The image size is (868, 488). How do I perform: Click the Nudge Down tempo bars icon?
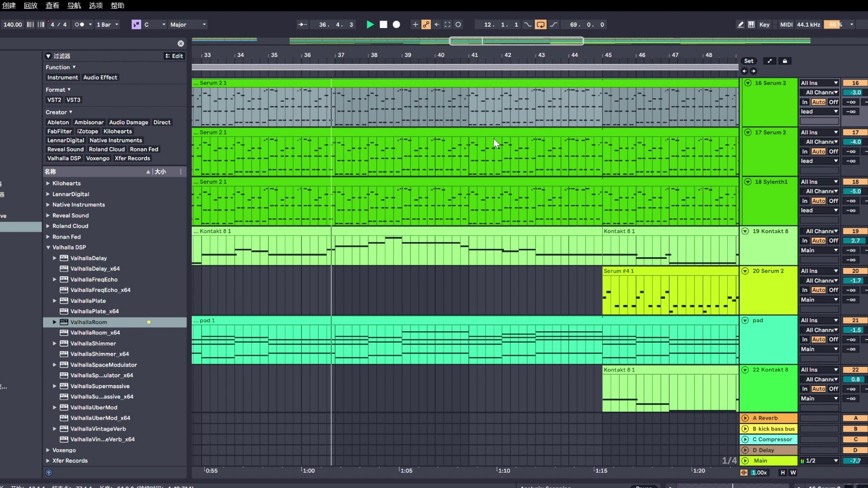(x=30, y=24)
